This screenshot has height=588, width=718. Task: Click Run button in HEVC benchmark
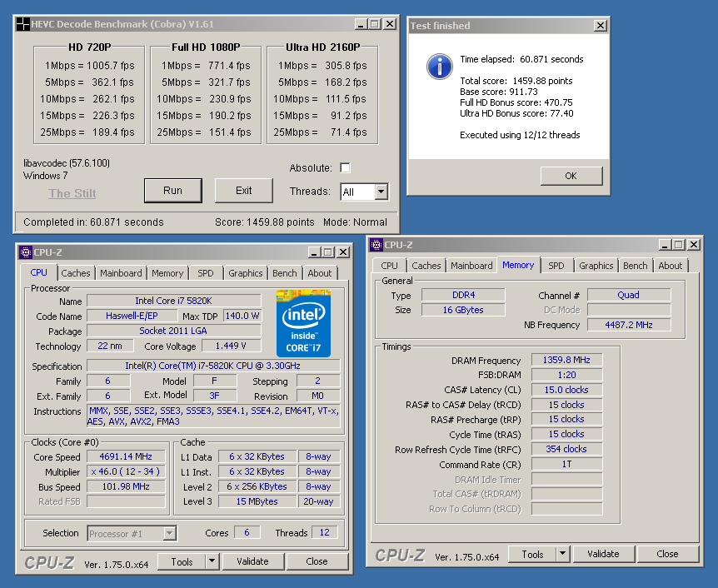pyautogui.click(x=173, y=191)
